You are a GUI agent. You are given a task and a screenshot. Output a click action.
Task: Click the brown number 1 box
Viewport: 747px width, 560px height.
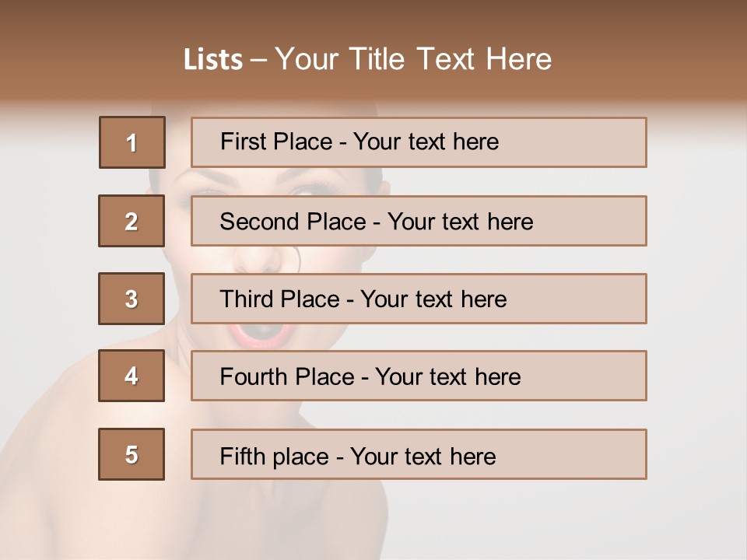tap(132, 142)
